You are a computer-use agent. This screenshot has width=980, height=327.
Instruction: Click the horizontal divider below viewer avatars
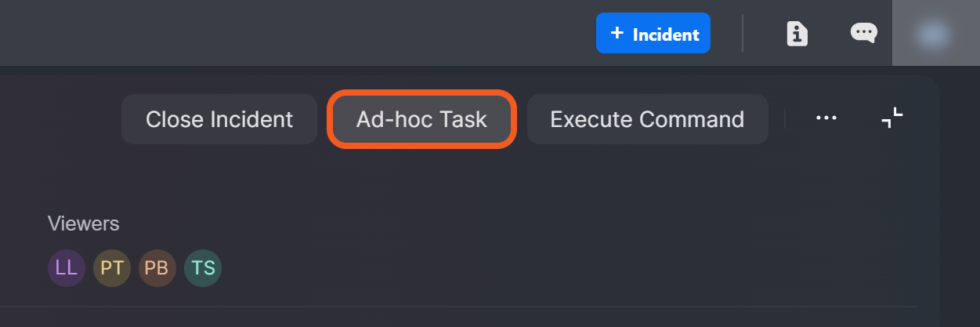pyautogui.click(x=470, y=306)
